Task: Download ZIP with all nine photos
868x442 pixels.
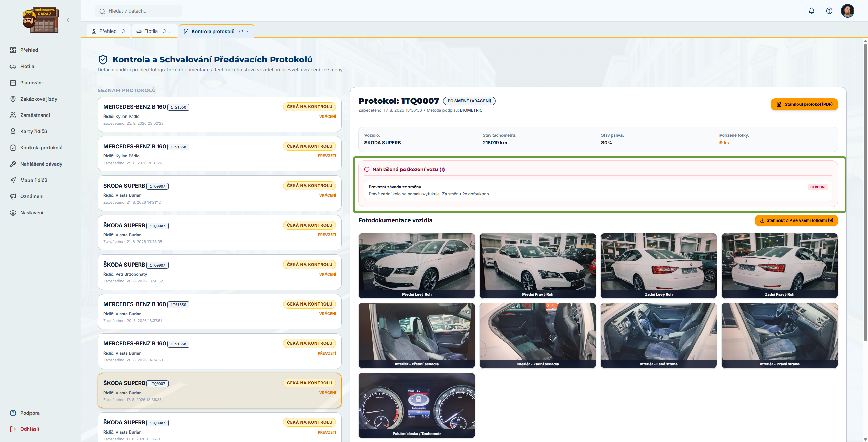Action: pyautogui.click(x=796, y=220)
